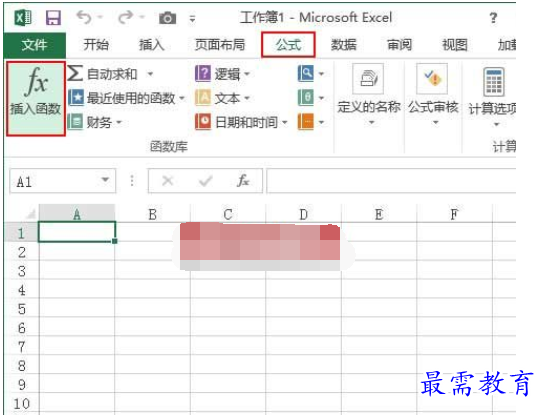
Task: Click cell A1
Action: [77, 232]
